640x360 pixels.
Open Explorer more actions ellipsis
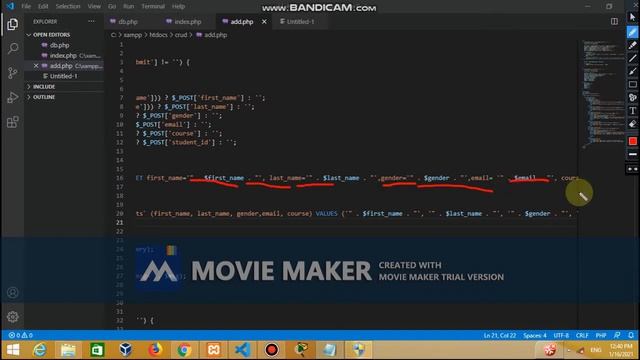[x=91, y=22]
